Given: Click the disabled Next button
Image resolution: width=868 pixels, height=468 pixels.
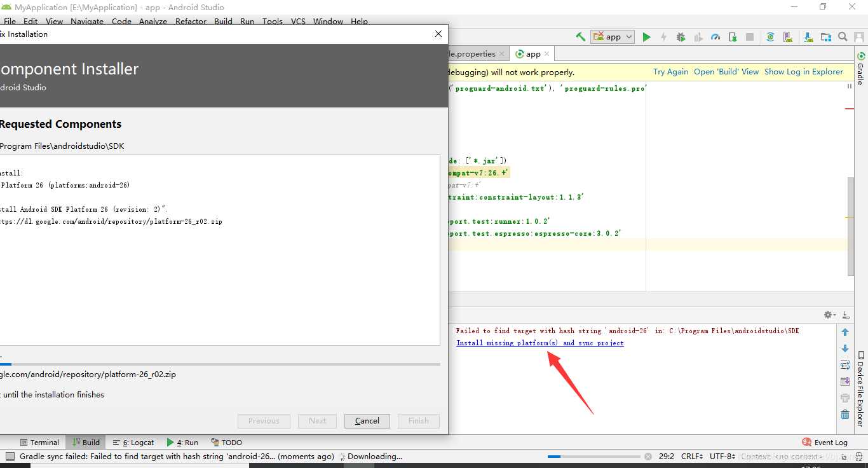Looking at the screenshot, I should coord(318,421).
